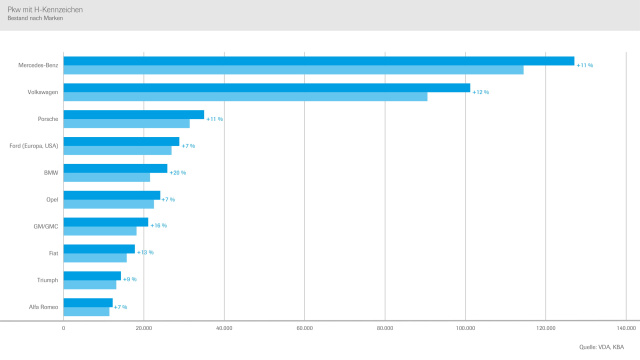
Task: Click the Ford (Europa, USA) axis label
Action: click(34, 146)
